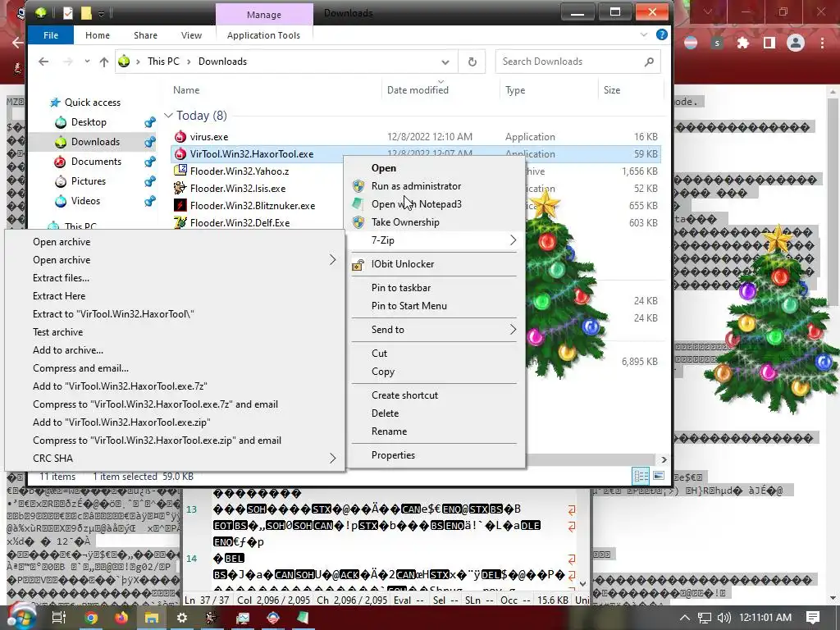Choose Run as administrator
The width and height of the screenshot is (840, 630).
coord(416,186)
